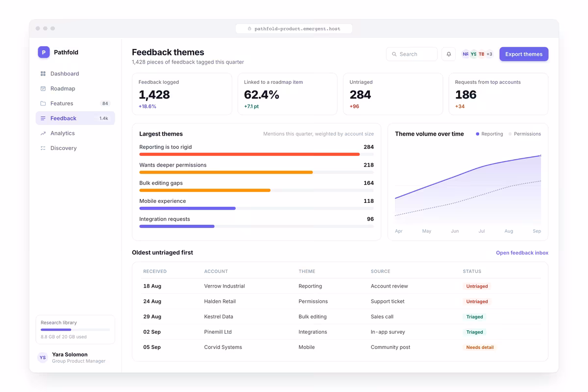This screenshot has height=392, width=588.
Task: Click Requests from top accounts card
Action: [498, 94]
